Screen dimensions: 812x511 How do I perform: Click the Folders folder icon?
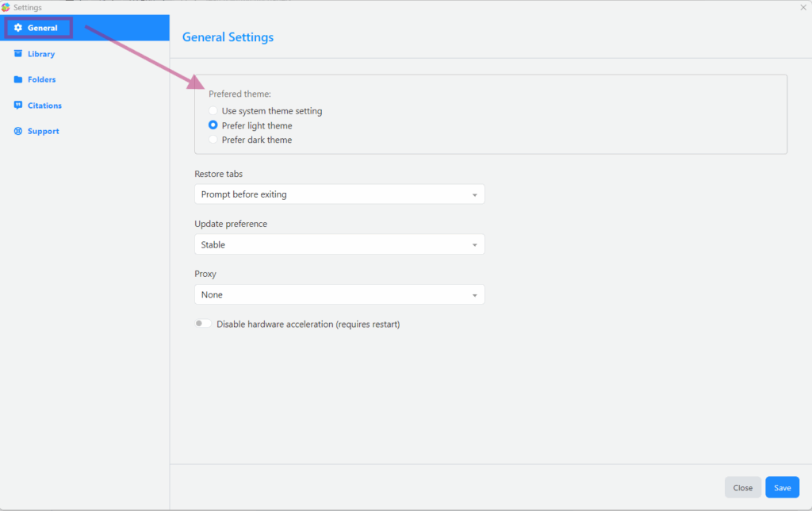point(18,79)
